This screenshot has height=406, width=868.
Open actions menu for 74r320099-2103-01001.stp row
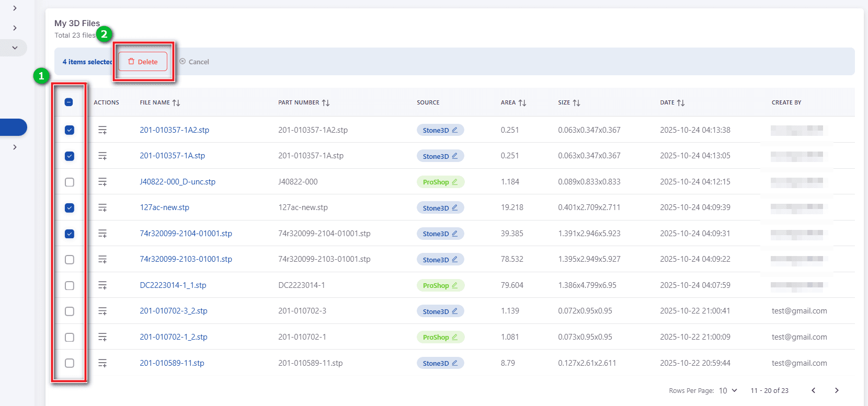pyautogui.click(x=102, y=259)
